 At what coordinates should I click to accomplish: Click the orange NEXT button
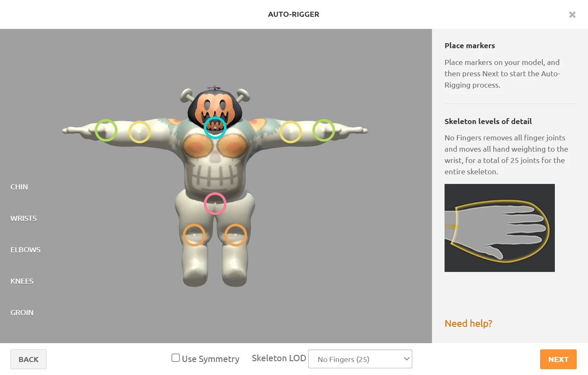coord(558,359)
